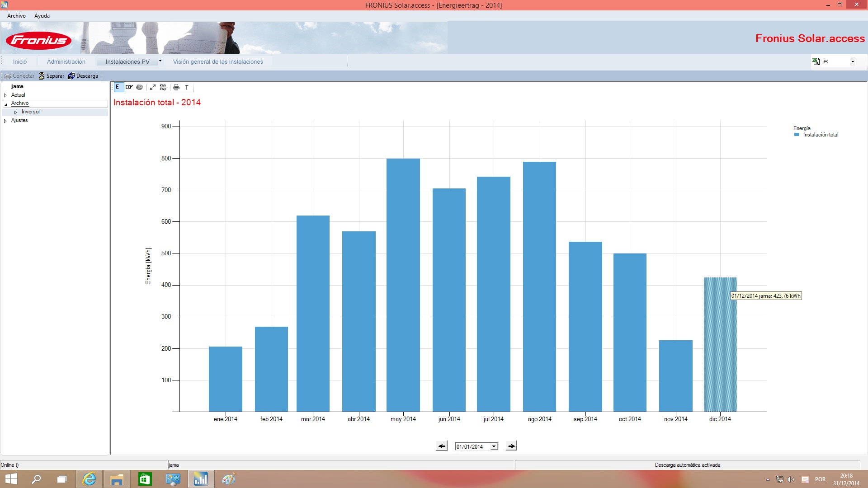Click the Solar.access chart taskbar icon

pos(201,479)
